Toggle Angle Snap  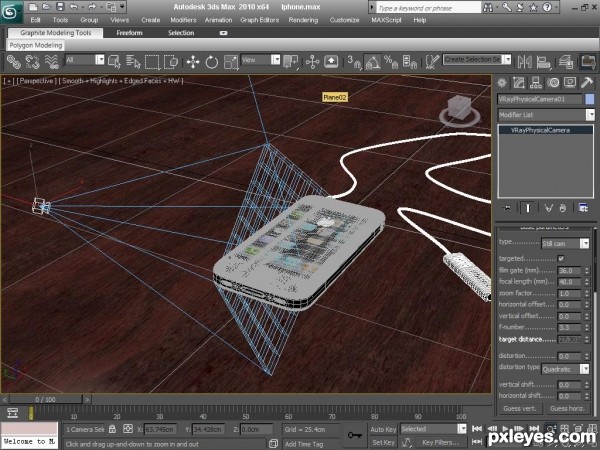point(372,62)
